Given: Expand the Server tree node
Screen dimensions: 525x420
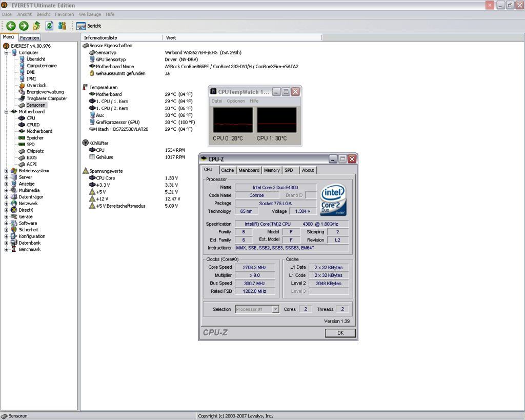Looking at the screenshot, I should (x=6, y=177).
